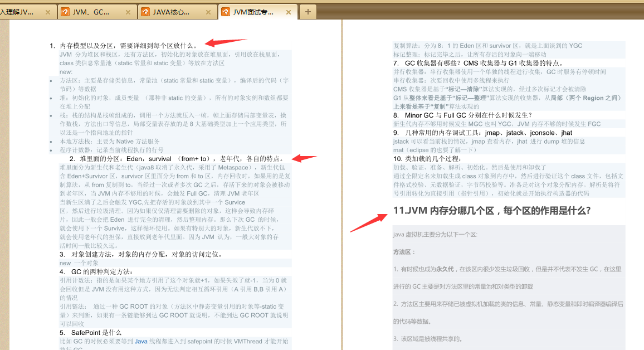The height and width of the screenshot is (350, 644).
Task: Click question 5 SafePoint 是什么
Action: click(90, 332)
